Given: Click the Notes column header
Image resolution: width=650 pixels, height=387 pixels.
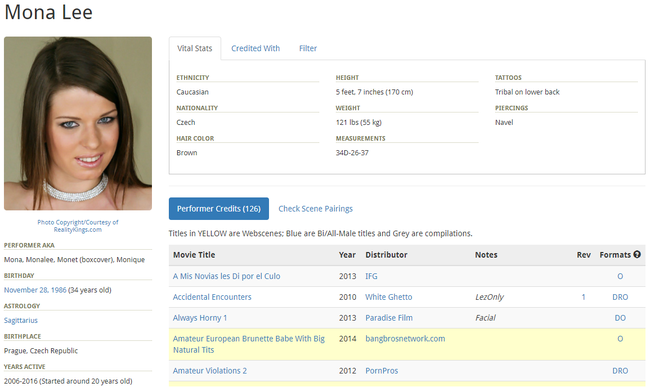Looking at the screenshot, I should tap(486, 255).
